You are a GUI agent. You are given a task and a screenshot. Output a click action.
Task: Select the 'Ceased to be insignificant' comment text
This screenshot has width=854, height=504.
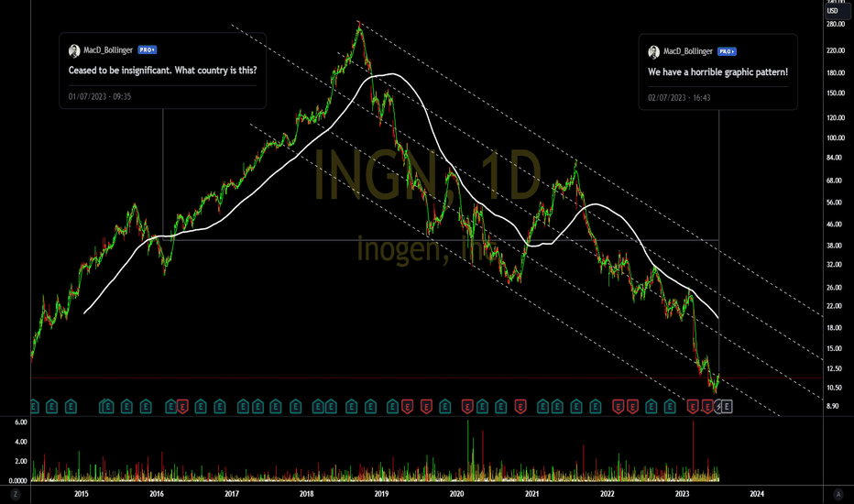[x=162, y=71]
